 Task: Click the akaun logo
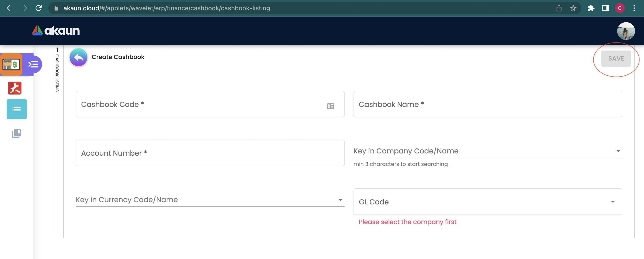click(x=56, y=30)
